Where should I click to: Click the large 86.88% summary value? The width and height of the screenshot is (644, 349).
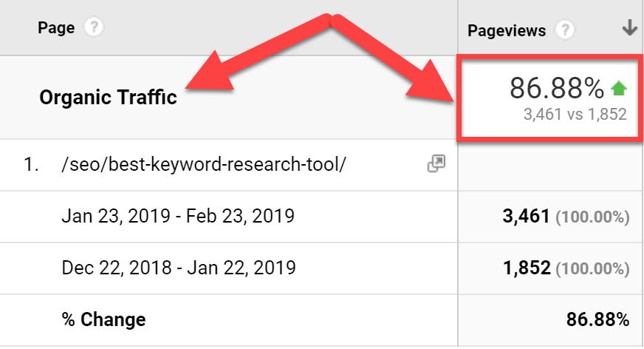pyautogui.click(x=556, y=89)
